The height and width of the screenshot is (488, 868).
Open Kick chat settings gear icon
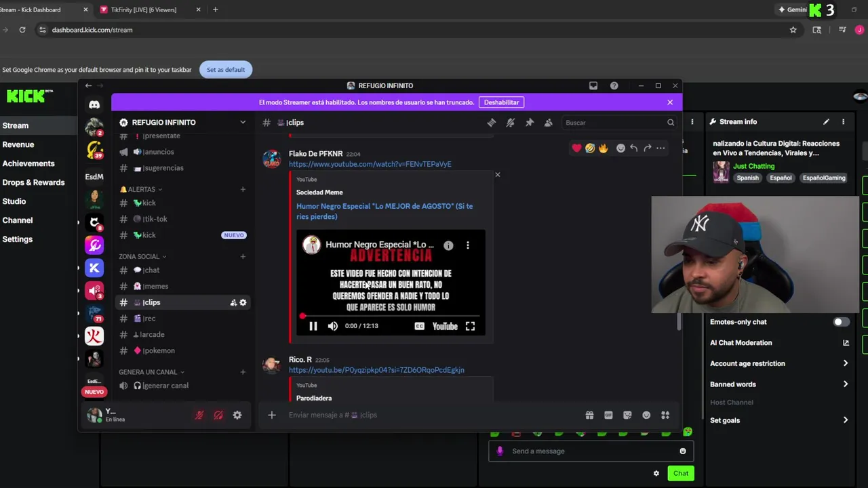coord(656,473)
